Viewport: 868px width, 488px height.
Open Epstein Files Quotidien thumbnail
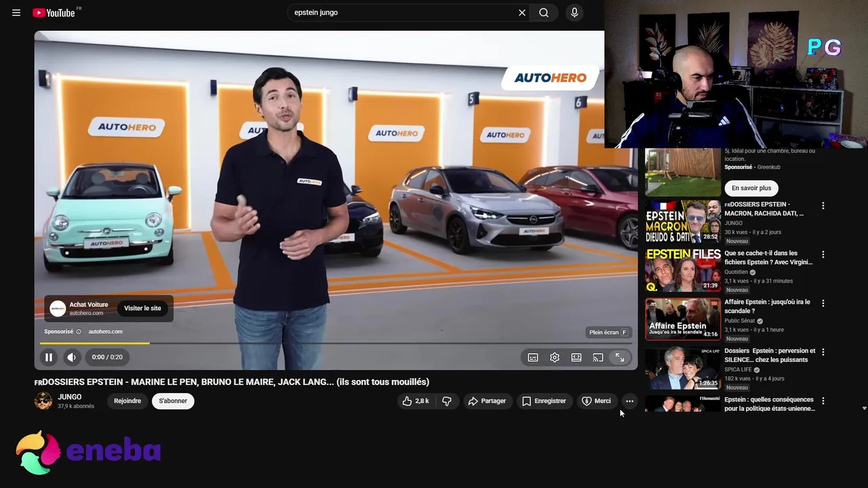683,270
